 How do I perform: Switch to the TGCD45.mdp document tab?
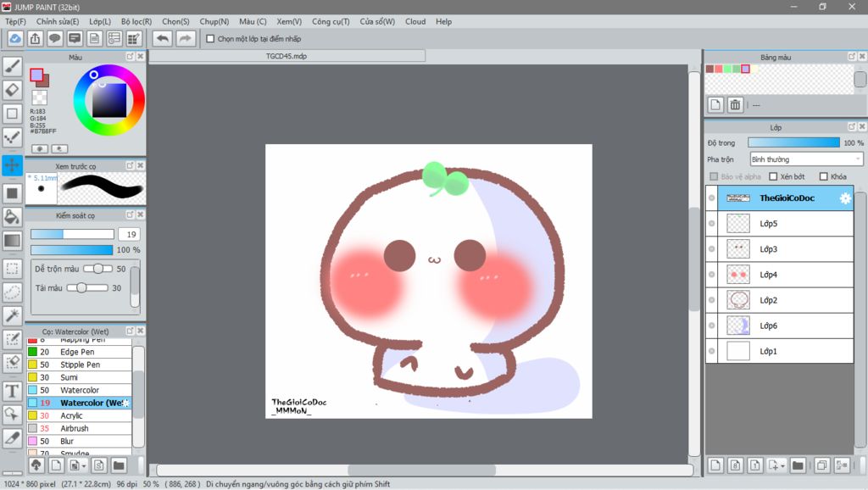[x=287, y=56]
